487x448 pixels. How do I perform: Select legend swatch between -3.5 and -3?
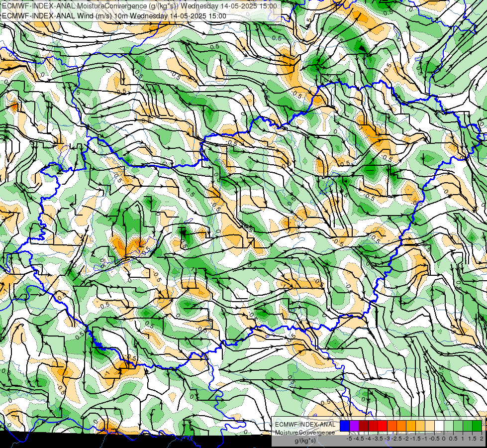tap(383, 426)
